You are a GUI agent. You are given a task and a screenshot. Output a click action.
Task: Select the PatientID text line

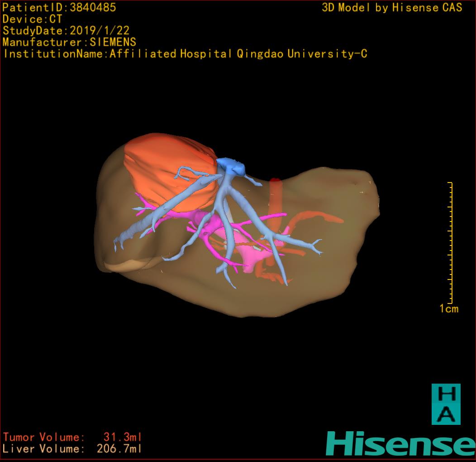pos(59,7)
